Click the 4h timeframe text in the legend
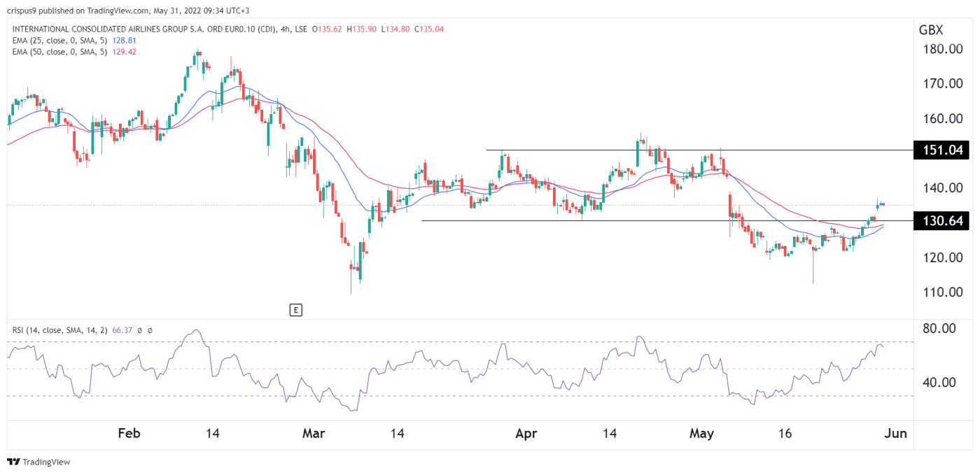Viewport: 980px width, 473px height. click(284, 30)
